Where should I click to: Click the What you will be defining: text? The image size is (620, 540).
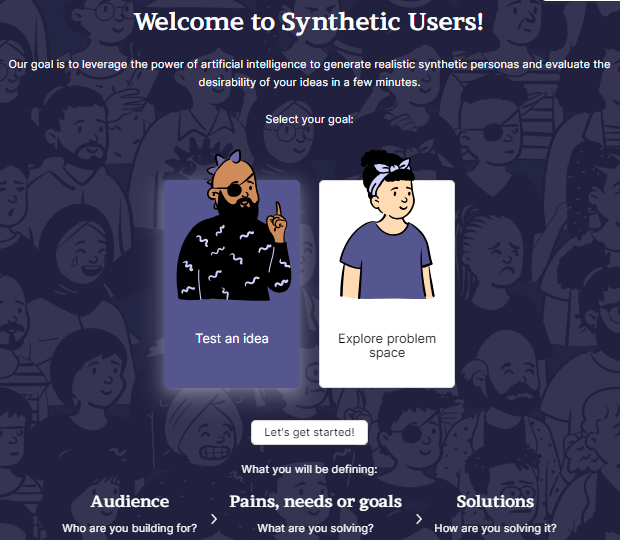coord(309,469)
